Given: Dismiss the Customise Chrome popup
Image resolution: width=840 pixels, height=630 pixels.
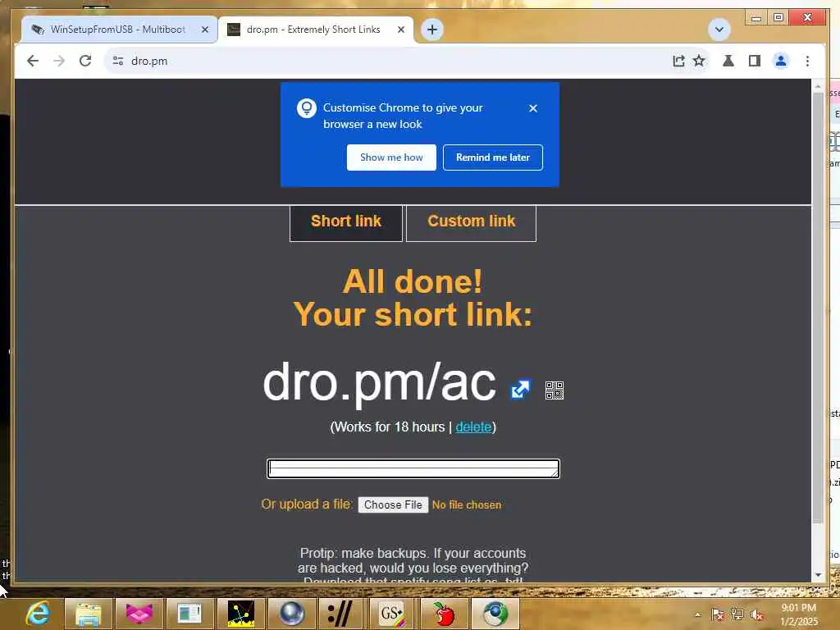Looking at the screenshot, I should coord(532,108).
